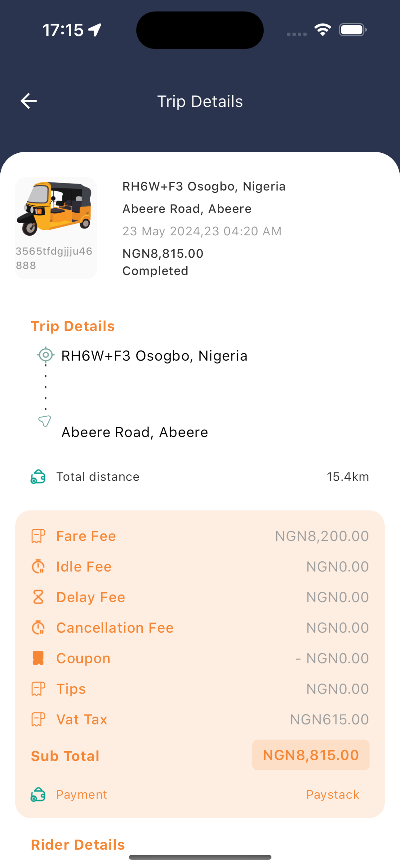This screenshot has height=868, width=400.
Task: Tap the pickup location target icon
Action: 46,355
